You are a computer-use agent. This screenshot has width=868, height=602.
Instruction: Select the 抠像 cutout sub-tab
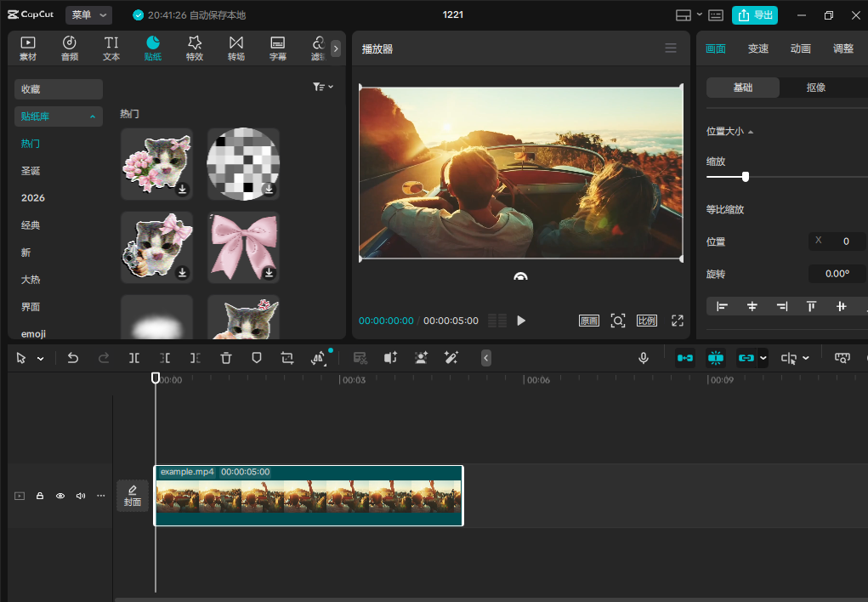point(815,88)
